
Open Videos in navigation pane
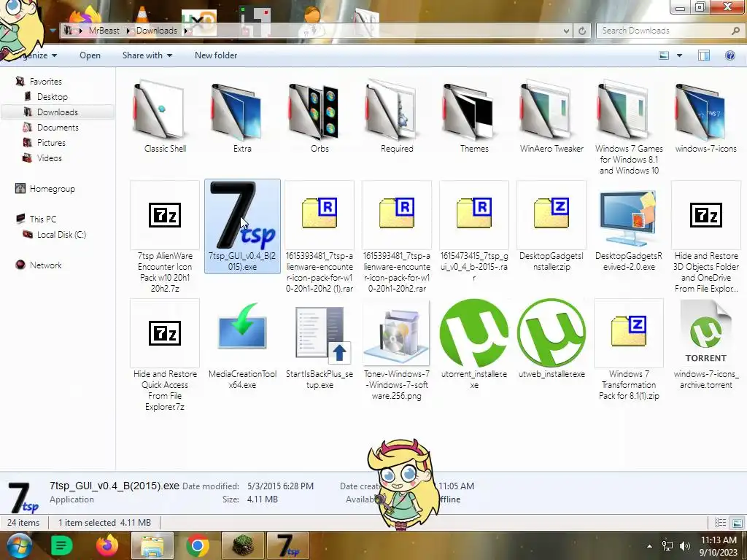49,157
